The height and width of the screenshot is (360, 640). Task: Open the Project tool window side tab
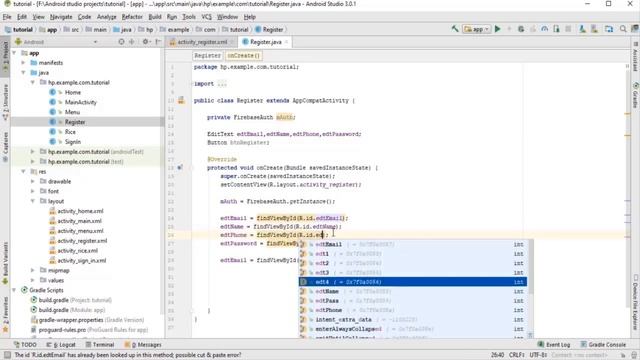coord(5,55)
